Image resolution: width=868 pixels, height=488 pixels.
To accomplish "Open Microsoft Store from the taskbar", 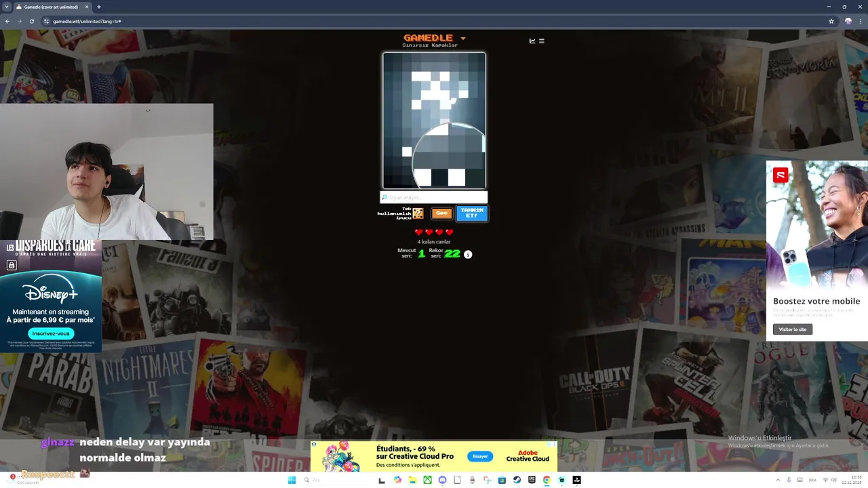I will point(502,480).
